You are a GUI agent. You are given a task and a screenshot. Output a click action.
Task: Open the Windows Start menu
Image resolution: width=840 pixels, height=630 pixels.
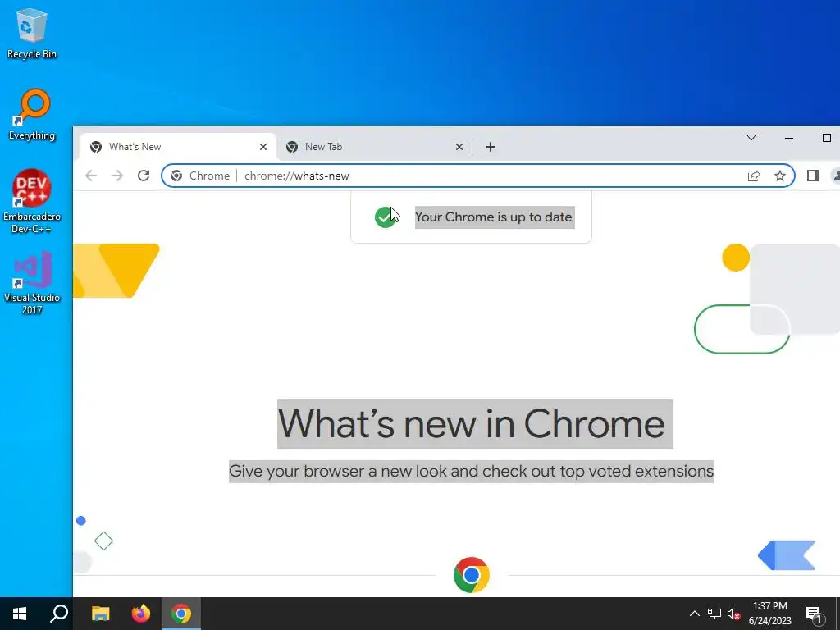tap(20, 614)
